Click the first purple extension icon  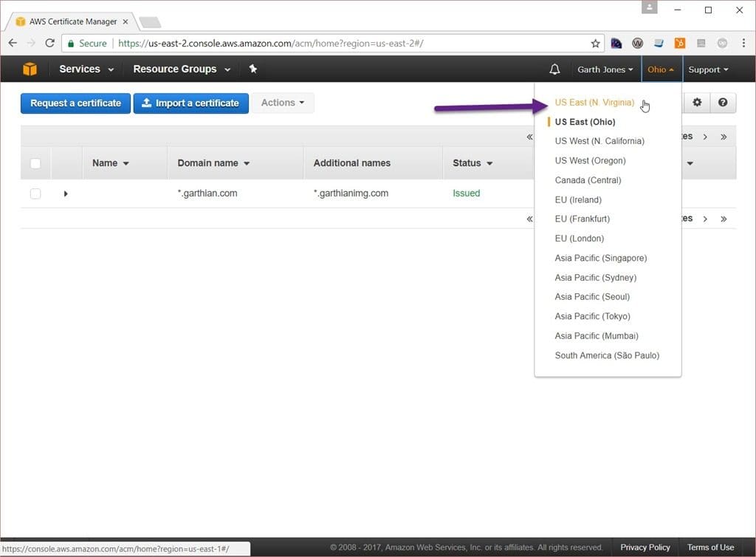pos(616,44)
